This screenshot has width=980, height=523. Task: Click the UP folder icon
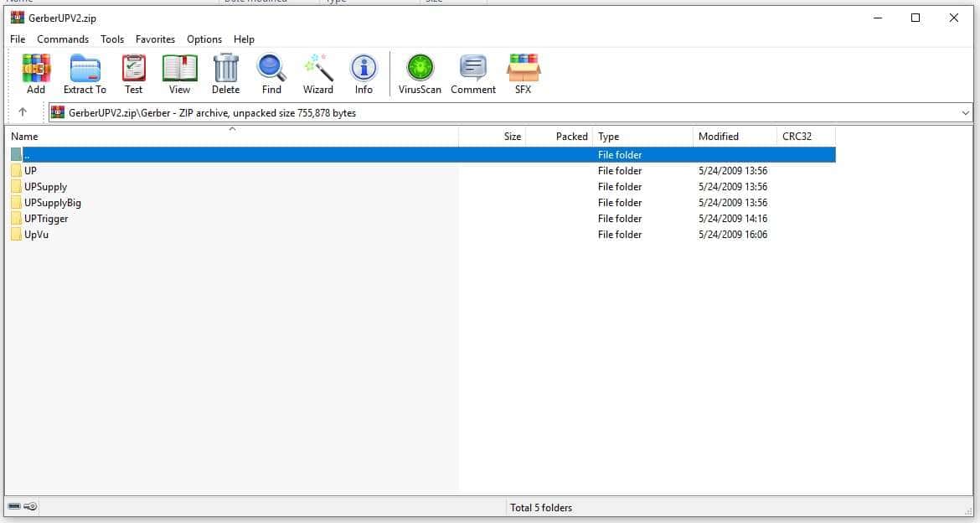pyautogui.click(x=16, y=171)
